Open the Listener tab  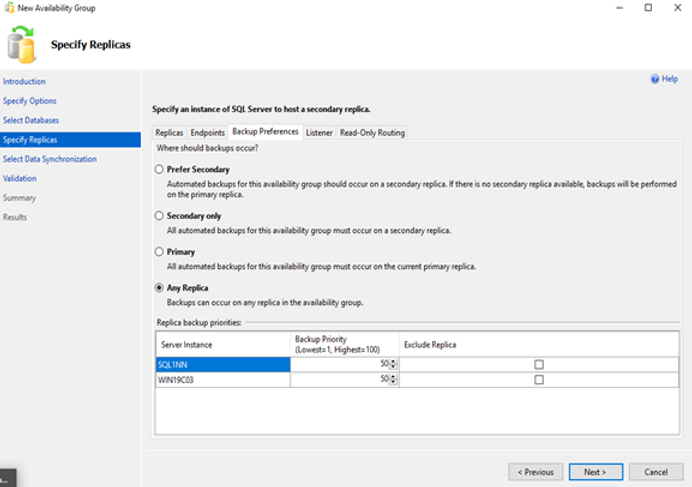point(319,132)
